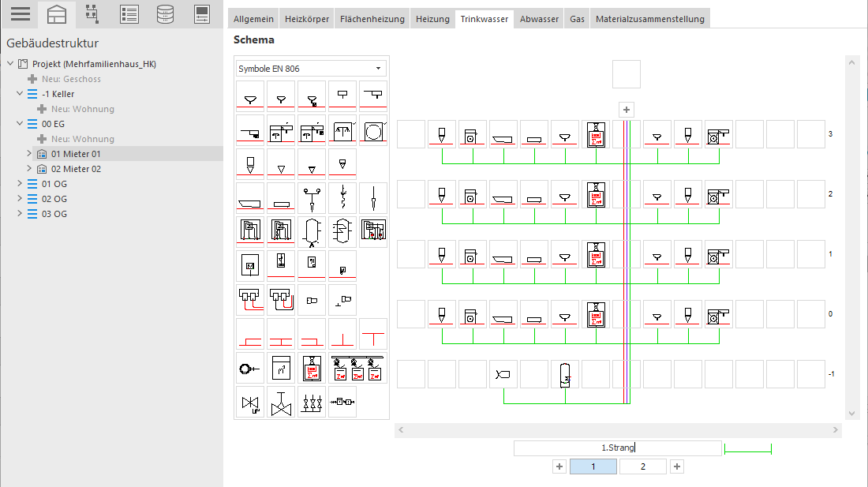868x487 pixels.
Task: Pick the bathtub palette symbol
Action: coord(250,198)
